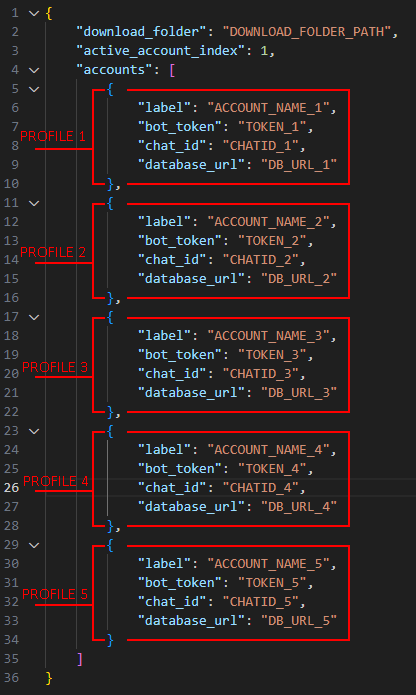Click the "CHATID_3" chat id value
This screenshot has height=695, width=416.
click(261, 374)
